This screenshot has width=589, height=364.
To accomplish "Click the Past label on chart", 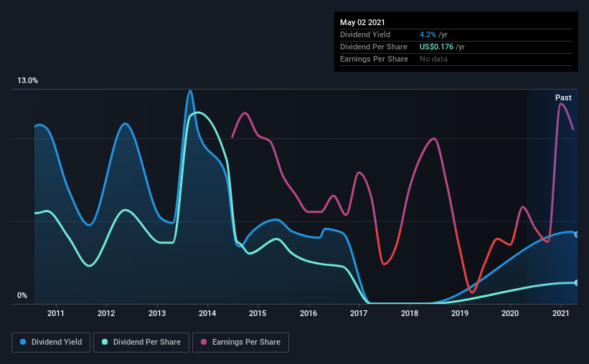I will tap(563, 97).
